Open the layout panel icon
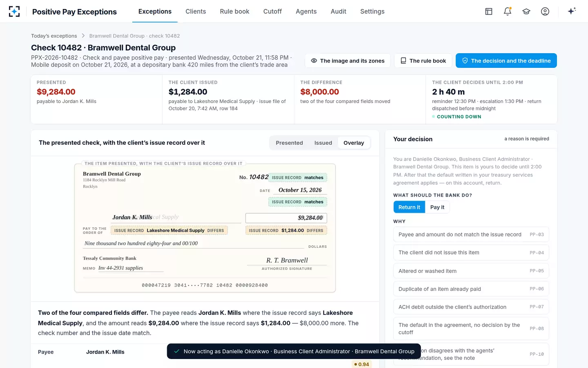 [x=489, y=11]
